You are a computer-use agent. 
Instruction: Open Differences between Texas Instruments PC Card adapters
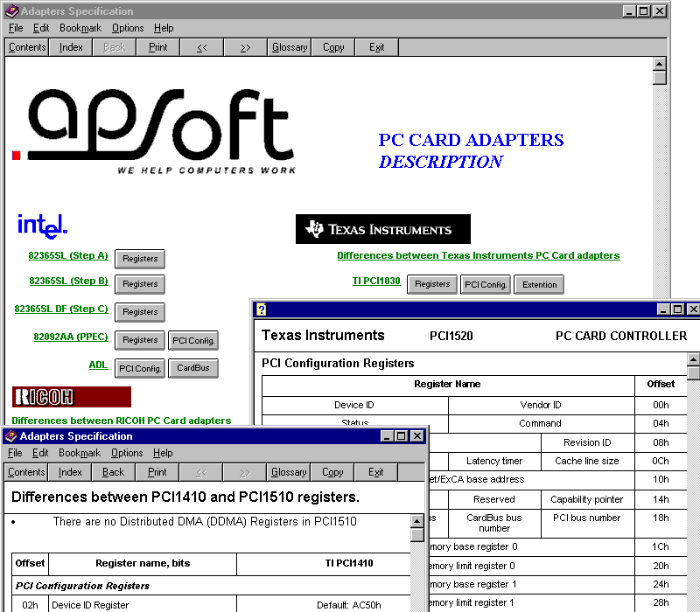479,255
